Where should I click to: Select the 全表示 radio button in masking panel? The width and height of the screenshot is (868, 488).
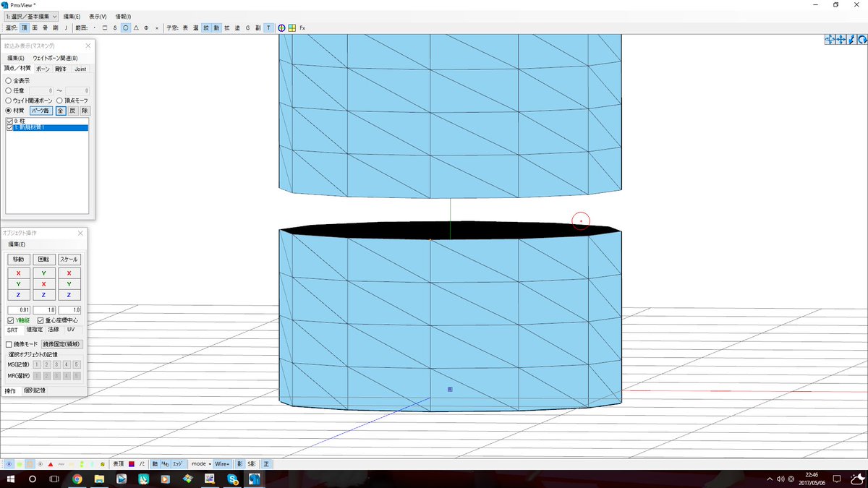[8, 81]
